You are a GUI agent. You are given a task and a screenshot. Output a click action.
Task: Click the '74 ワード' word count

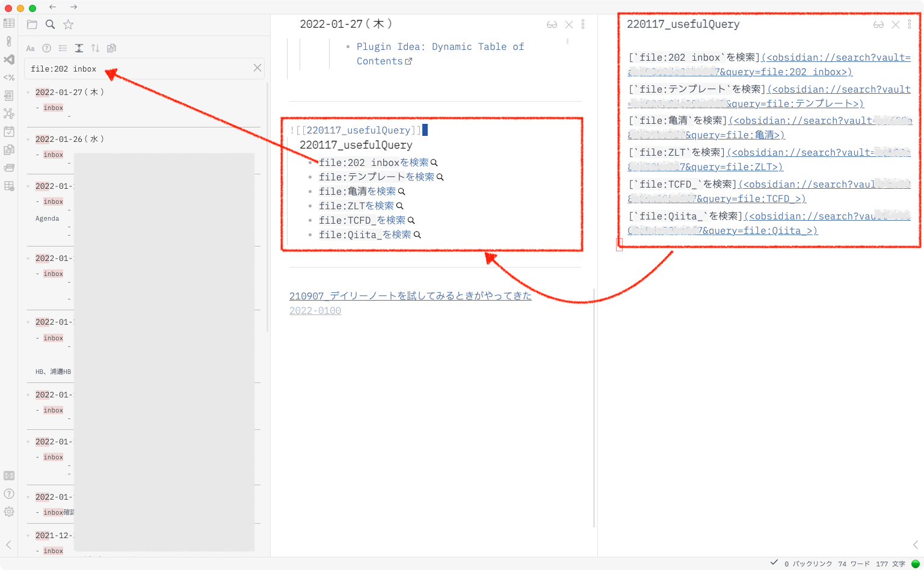(854, 564)
